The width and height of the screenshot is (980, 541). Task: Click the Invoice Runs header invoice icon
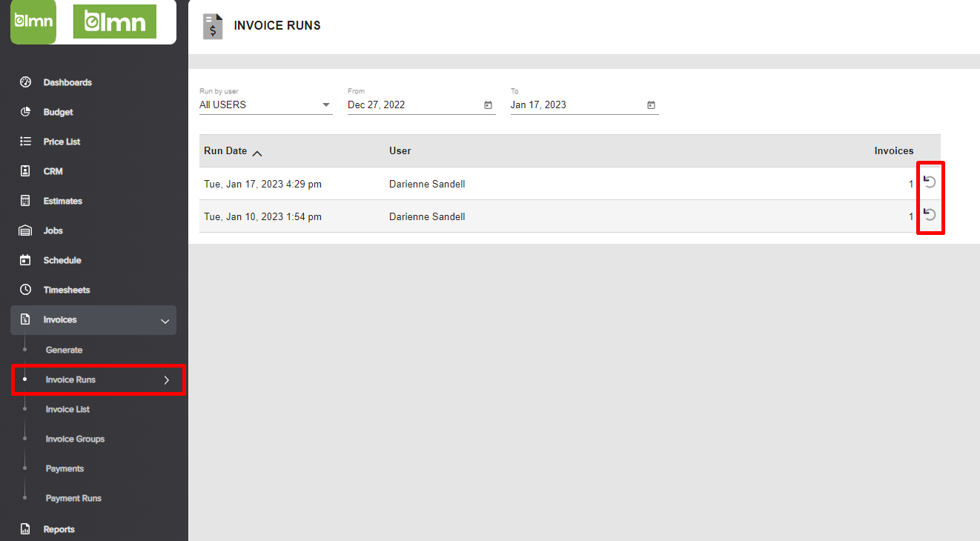[213, 26]
